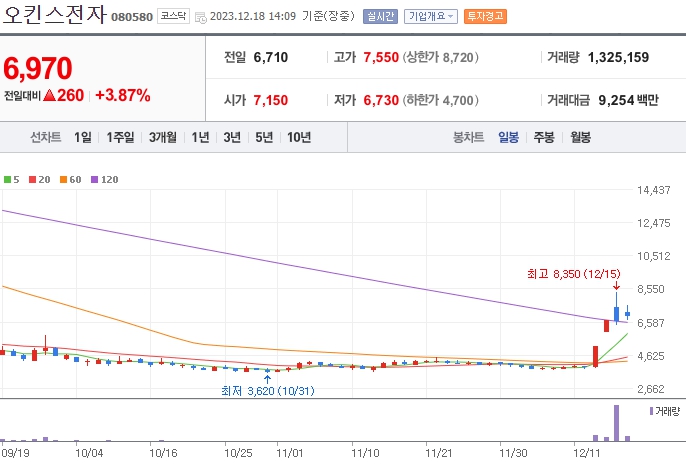Screen dimensions: 686x473
Task: Click the 저가 value 6,730
Action: [x=381, y=100]
